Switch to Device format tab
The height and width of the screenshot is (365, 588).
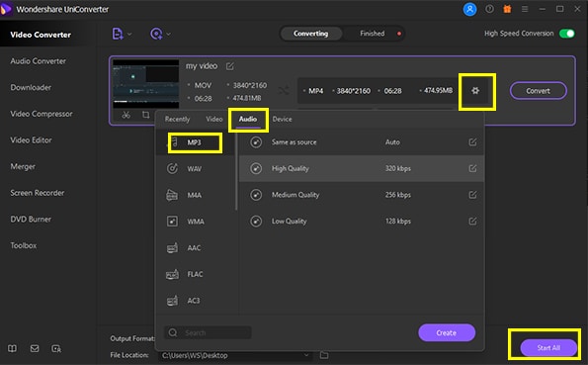pyautogui.click(x=282, y=119)
